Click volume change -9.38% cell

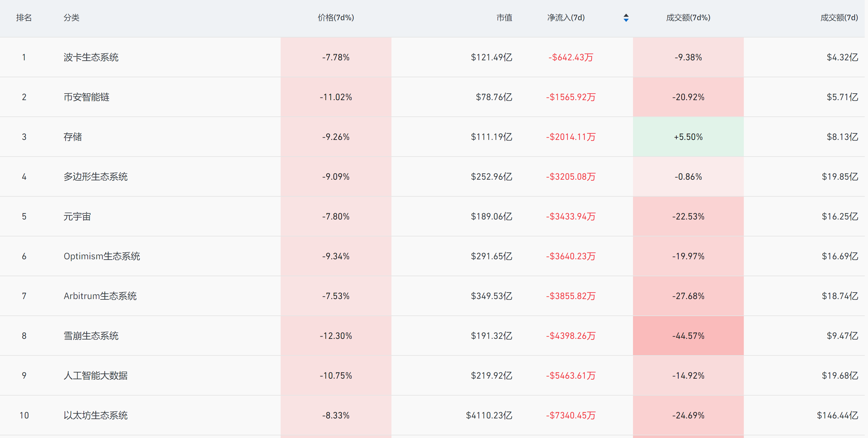click(688, 57)
